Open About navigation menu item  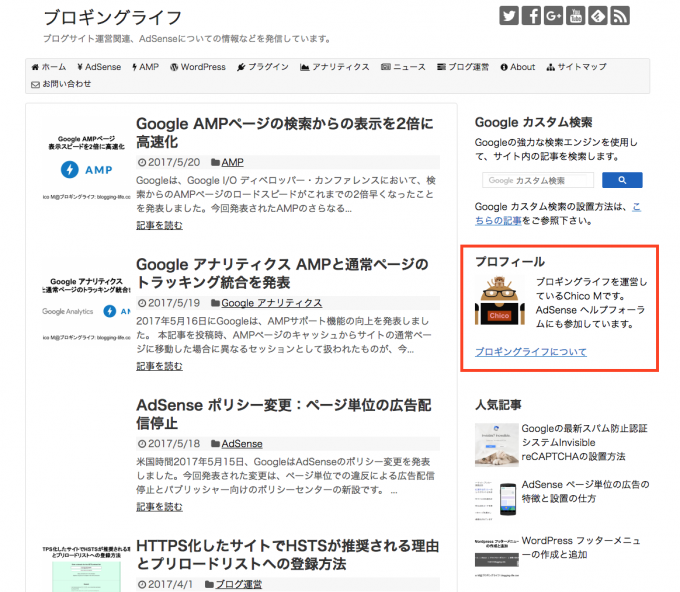(x=517, y=67)
